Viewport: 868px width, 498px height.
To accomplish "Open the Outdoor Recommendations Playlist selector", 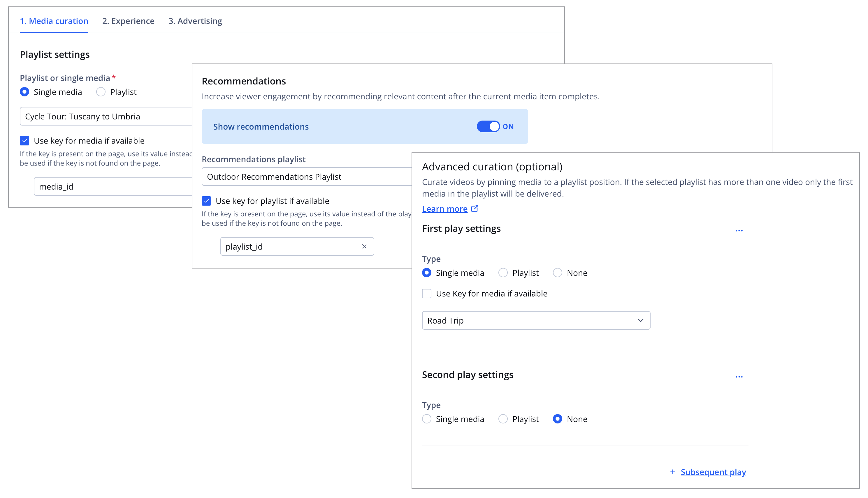I will 306,176.
